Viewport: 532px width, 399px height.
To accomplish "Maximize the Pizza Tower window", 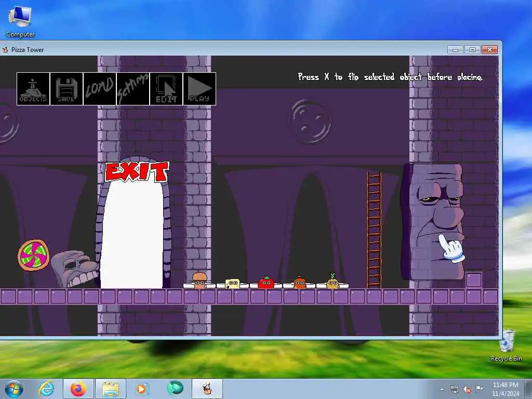I will coord(472,50).
